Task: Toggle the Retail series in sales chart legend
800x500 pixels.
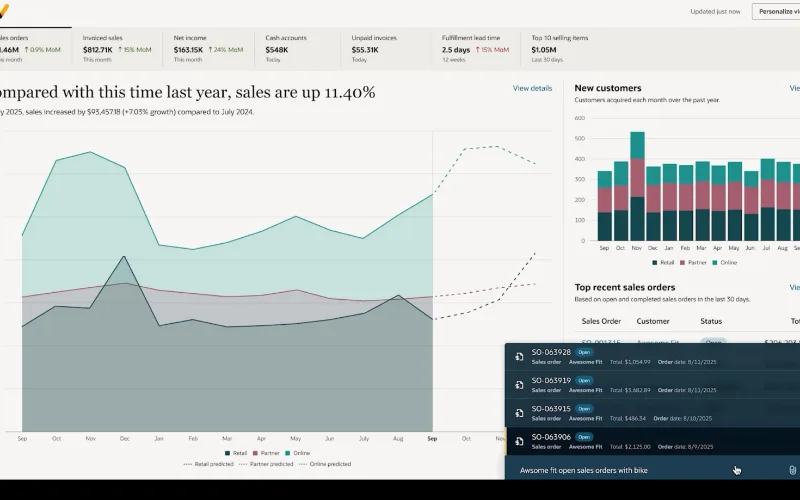Action: pos(236,453)
